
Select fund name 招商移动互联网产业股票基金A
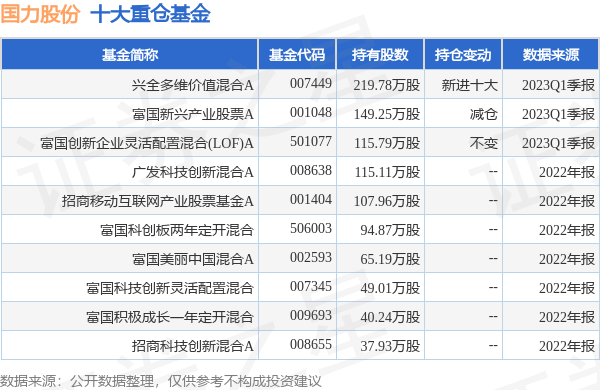click(158, 201)
